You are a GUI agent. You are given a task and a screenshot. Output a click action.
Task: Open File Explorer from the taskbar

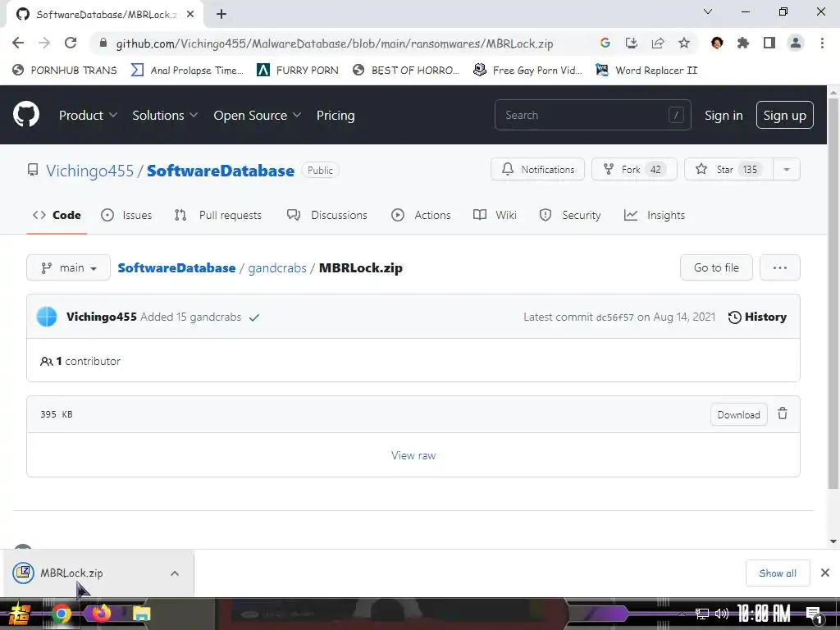tap(141, 614)
